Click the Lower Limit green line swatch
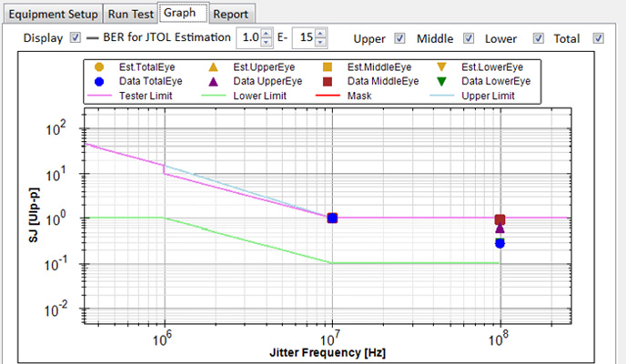The image size is (626, 364). [214, 96]
